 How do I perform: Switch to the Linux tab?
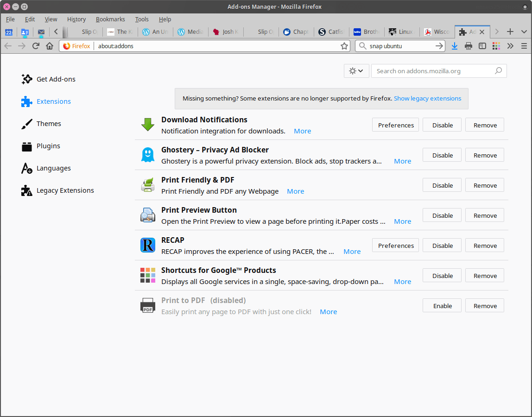pyautogui.click(x=402, y=32)
